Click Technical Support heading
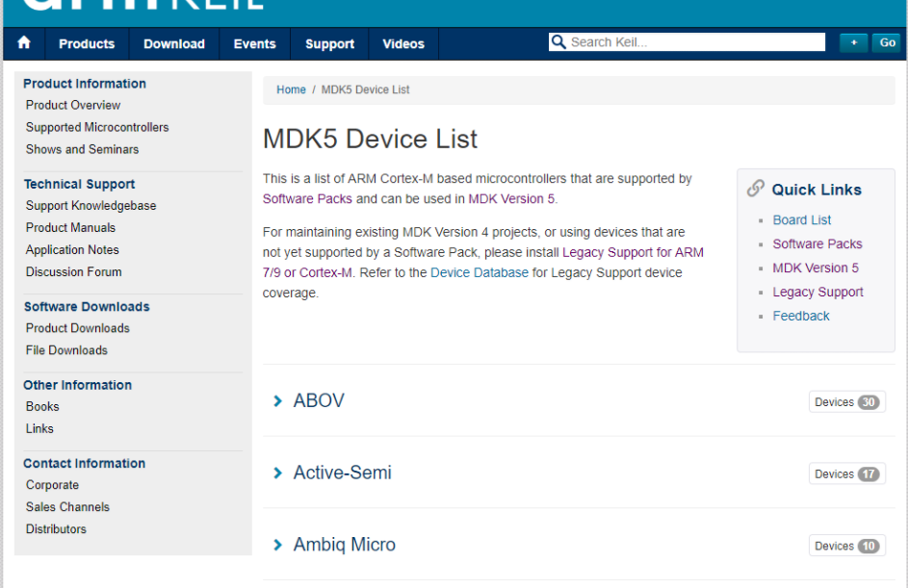This screenshot has width=908, height=588. pos(79,184)
